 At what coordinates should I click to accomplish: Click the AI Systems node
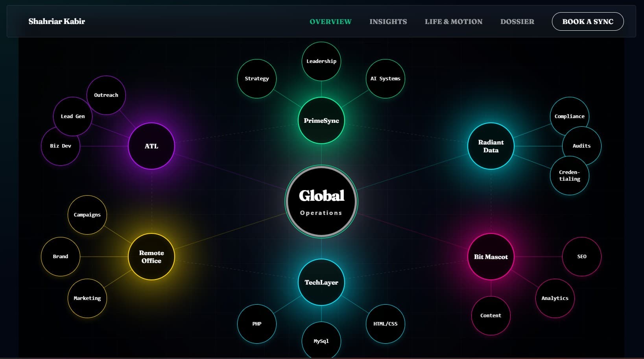pos(385,78)
